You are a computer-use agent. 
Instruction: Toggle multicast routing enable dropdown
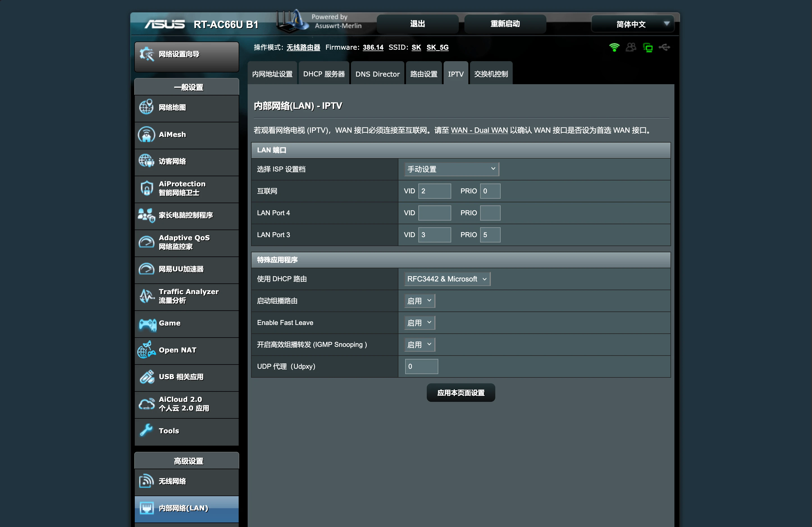tap(419, 301)
